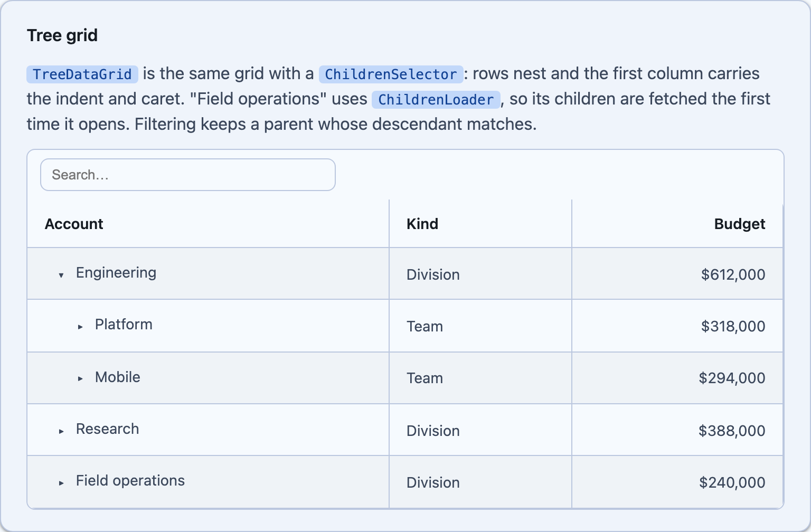Select the Account column header

tap(208, 224)
